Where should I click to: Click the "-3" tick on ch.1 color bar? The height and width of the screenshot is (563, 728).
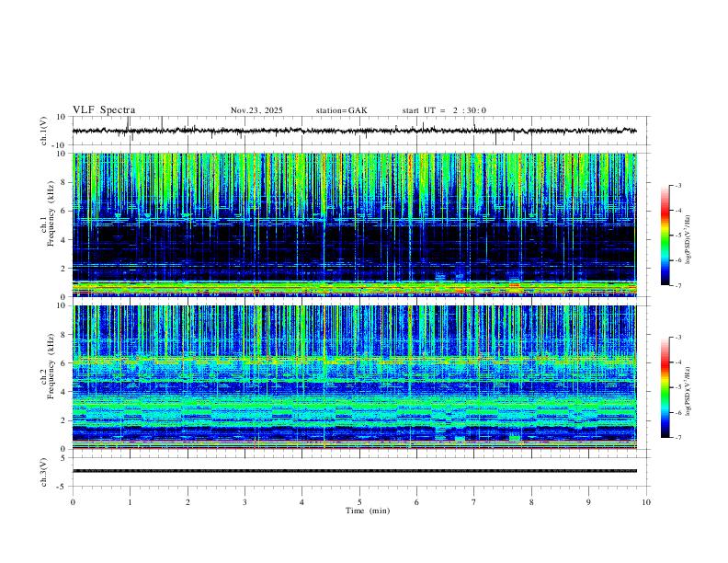[677, 185]
